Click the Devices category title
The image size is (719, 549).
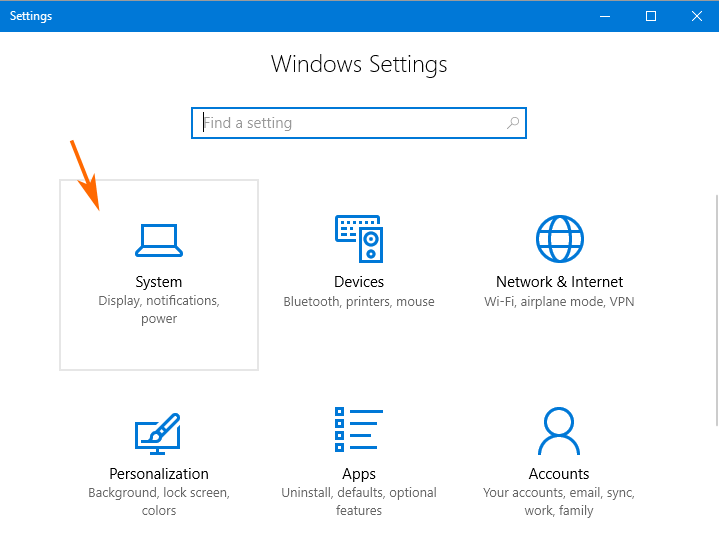pos(359,282)
